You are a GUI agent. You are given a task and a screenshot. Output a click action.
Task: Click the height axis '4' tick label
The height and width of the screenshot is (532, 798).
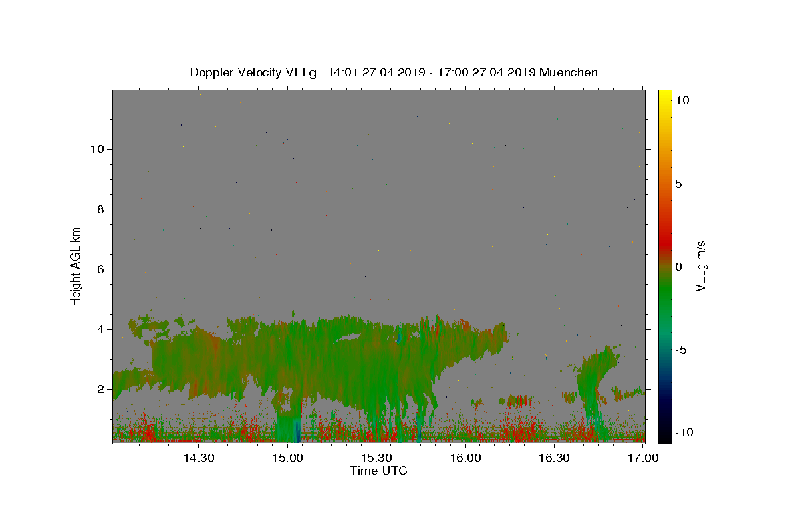pyautogui.click(x=100, y=329)
